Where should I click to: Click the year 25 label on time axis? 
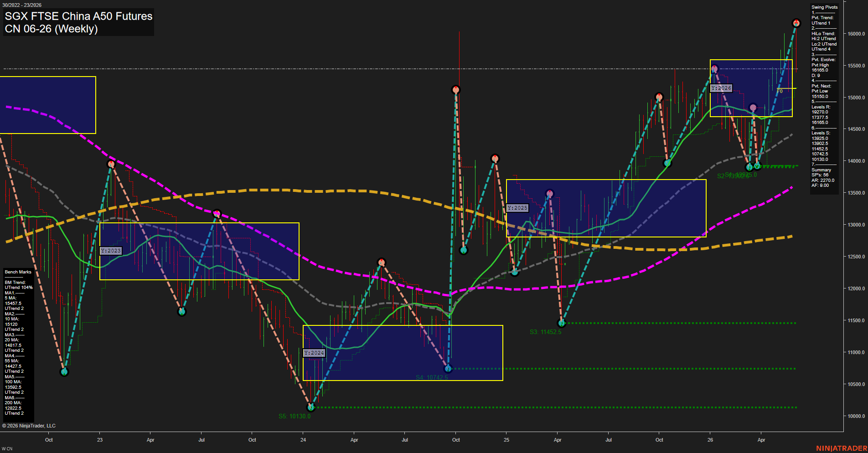(x=506, y=440)
